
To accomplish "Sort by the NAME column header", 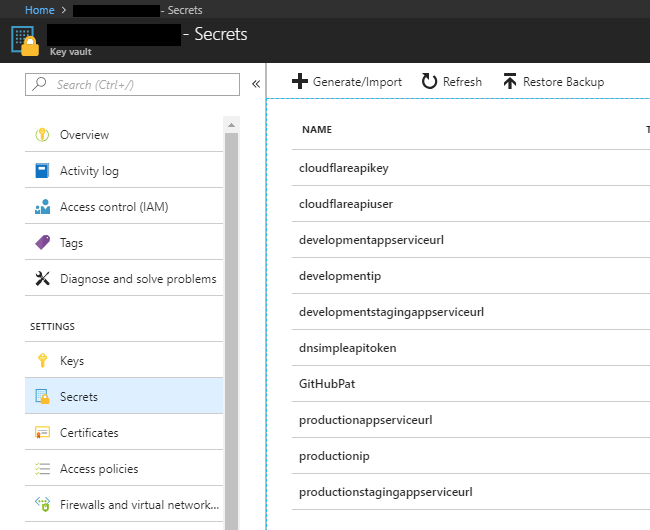I will [x=317, y=130].
